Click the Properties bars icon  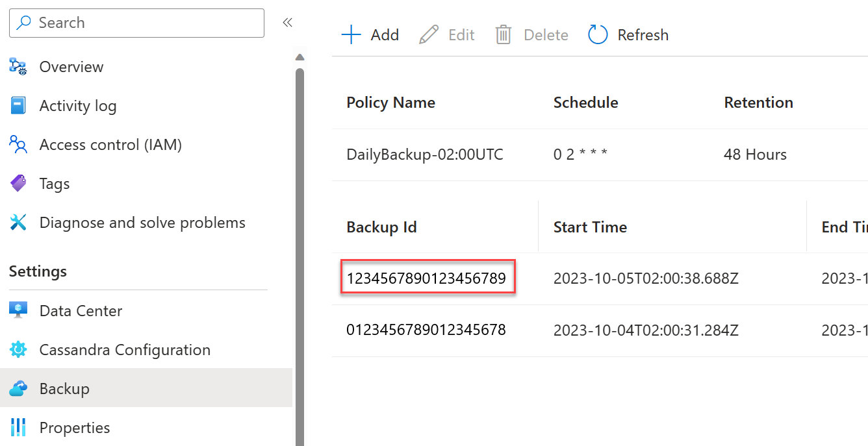pyautogui.click(x=18, y=428)
